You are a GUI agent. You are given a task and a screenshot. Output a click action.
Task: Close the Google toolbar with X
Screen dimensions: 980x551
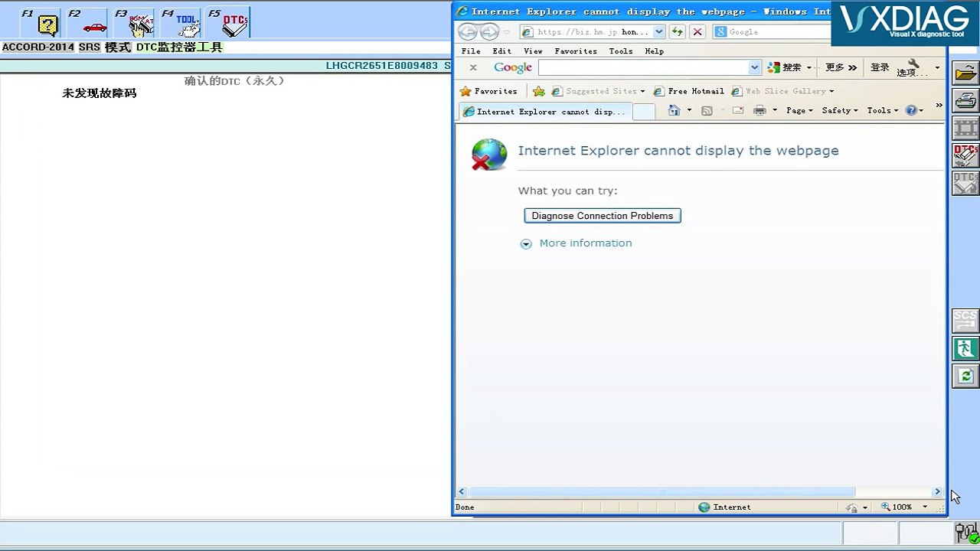tap(473, 67)
